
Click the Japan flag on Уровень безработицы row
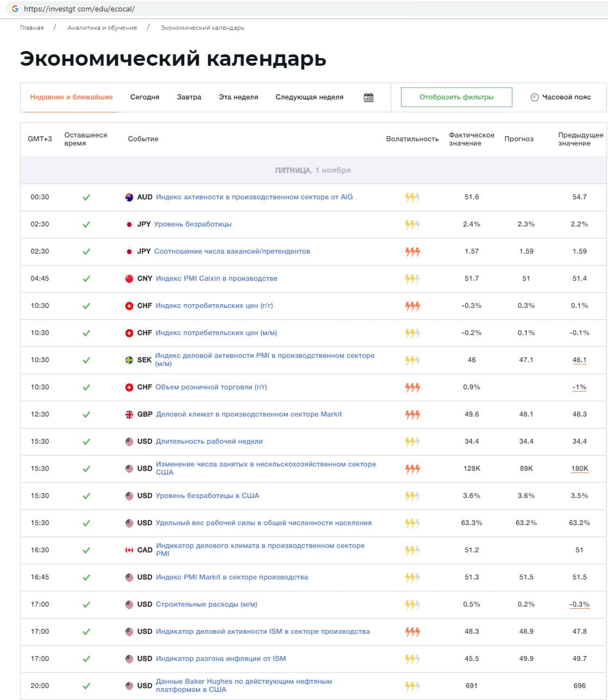point(129,224)
